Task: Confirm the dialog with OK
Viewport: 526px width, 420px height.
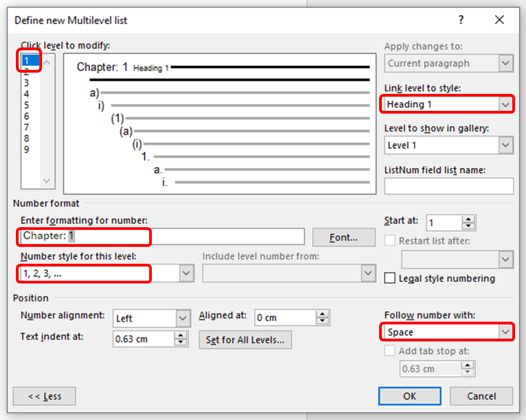Action: [410, 396]
